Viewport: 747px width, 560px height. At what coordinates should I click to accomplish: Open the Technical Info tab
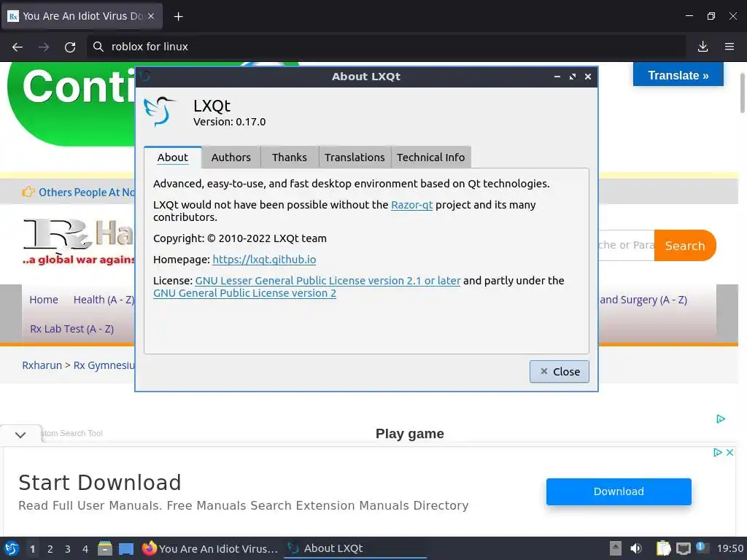coord(430,157)
